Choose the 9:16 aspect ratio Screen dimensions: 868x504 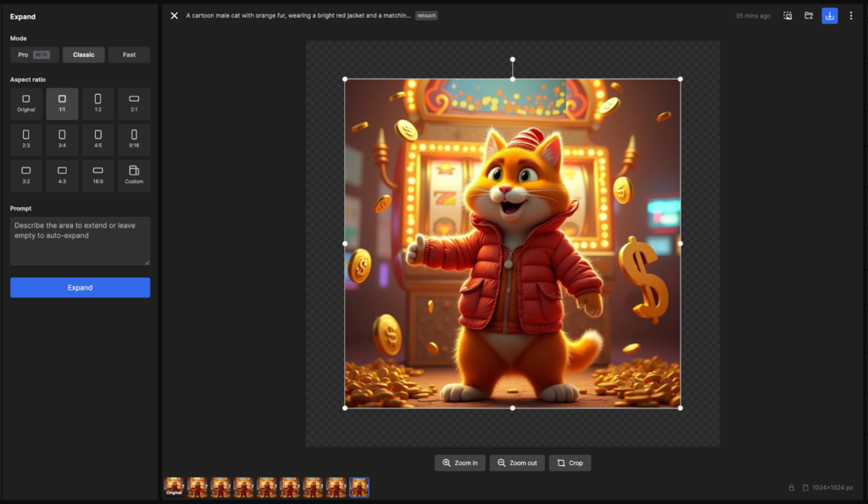[134, 140]
